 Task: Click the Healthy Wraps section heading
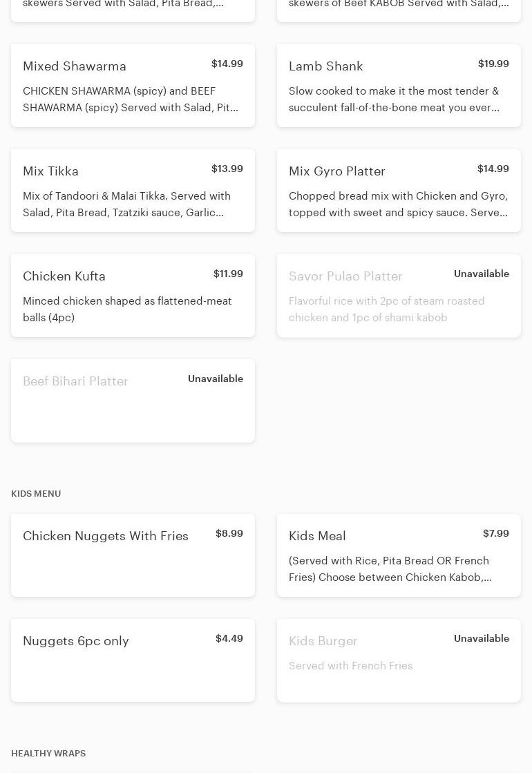point(48,754)
